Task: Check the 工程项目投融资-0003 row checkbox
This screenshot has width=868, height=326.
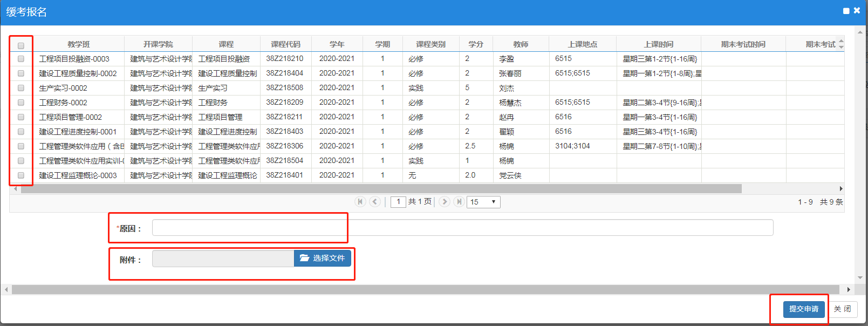Action: (x=21, y=59)
